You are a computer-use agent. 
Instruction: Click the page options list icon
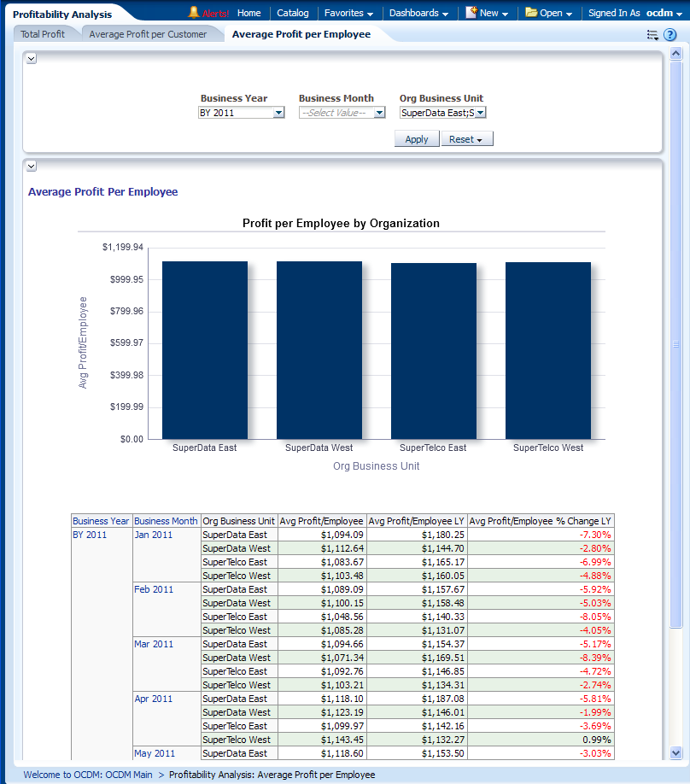coord(652,35)
